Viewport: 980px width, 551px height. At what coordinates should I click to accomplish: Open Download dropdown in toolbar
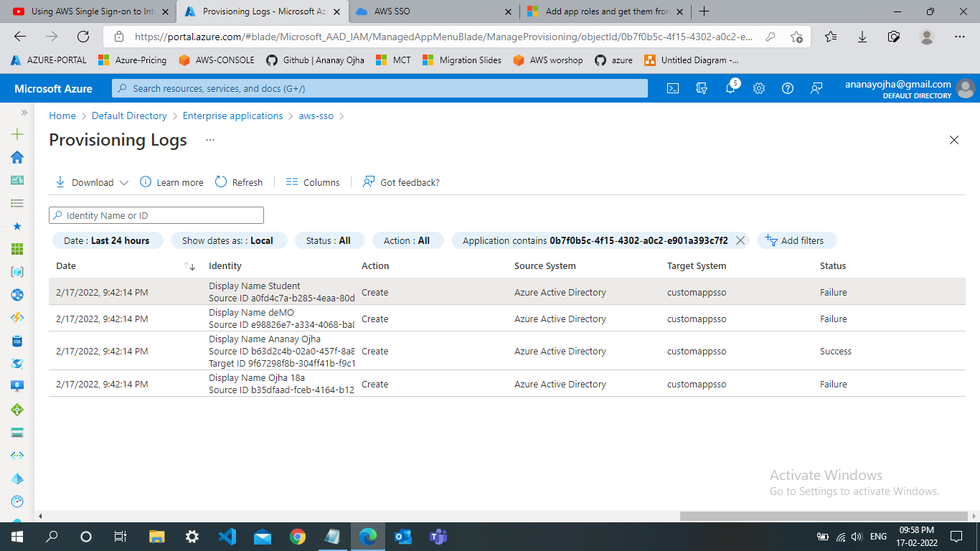pos(92,182)
